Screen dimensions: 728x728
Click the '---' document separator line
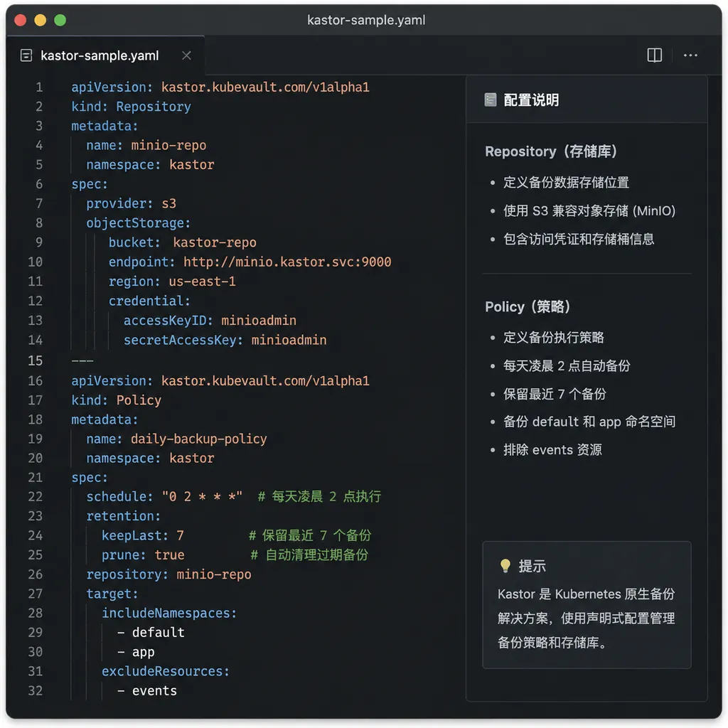pos(82,360)
